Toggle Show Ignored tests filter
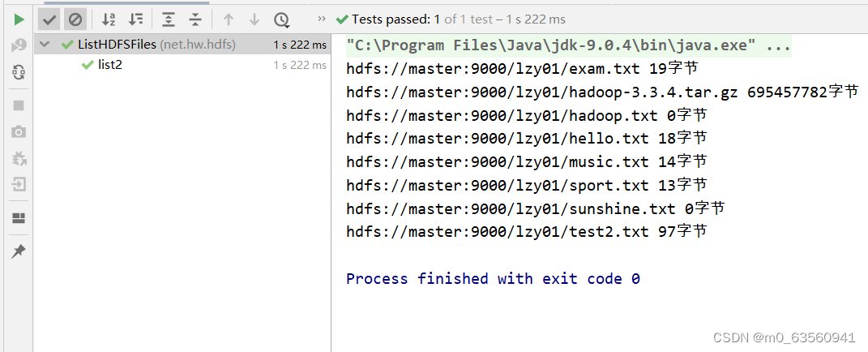This screenshot has height=352, width=868. click(75, 19)
